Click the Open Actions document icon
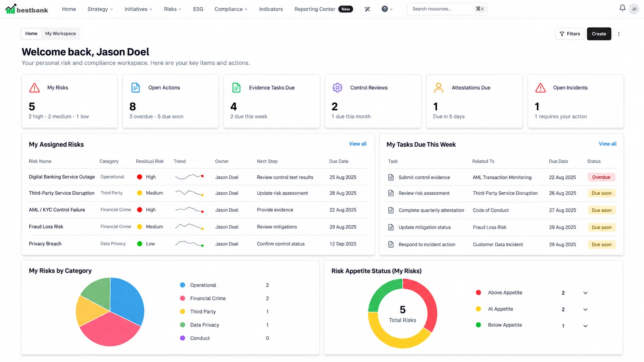644x362 pixels. coord(136,88)
